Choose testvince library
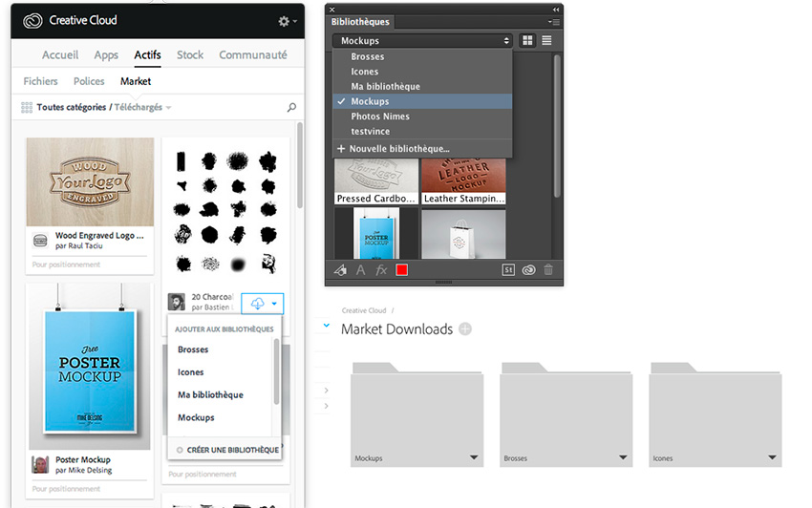The width and height of the screenshot is (812, 508). [422, 132]
